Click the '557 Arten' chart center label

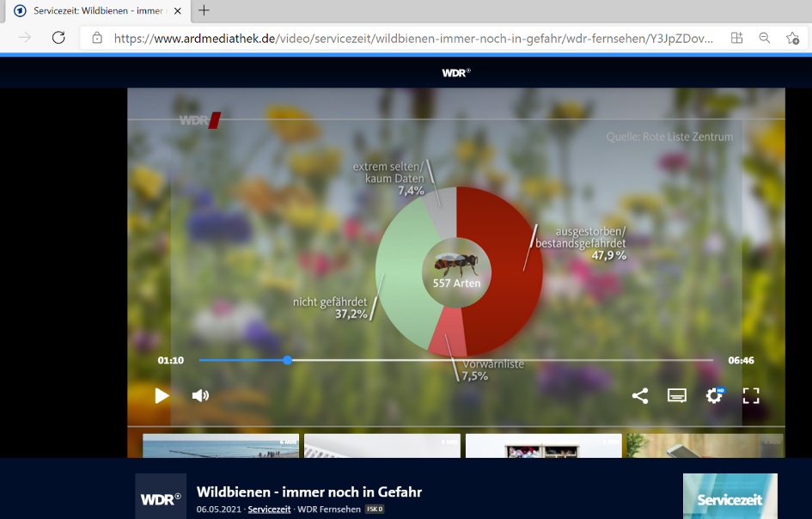[457, 284]
